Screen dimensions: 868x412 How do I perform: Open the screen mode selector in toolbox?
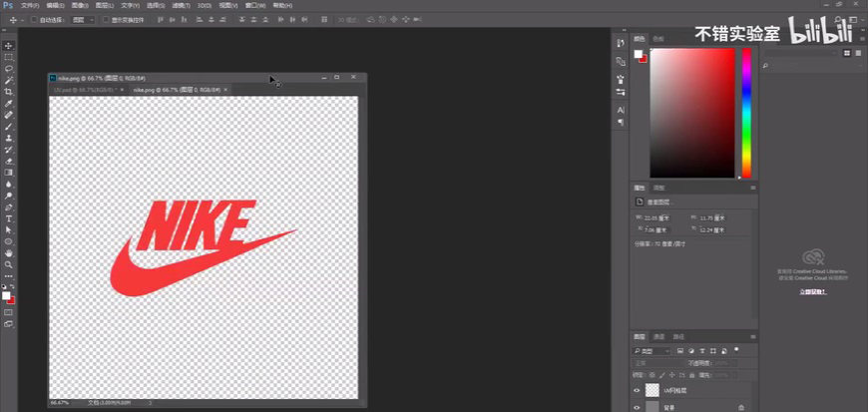pyautogui.click(x=9, y=324)
